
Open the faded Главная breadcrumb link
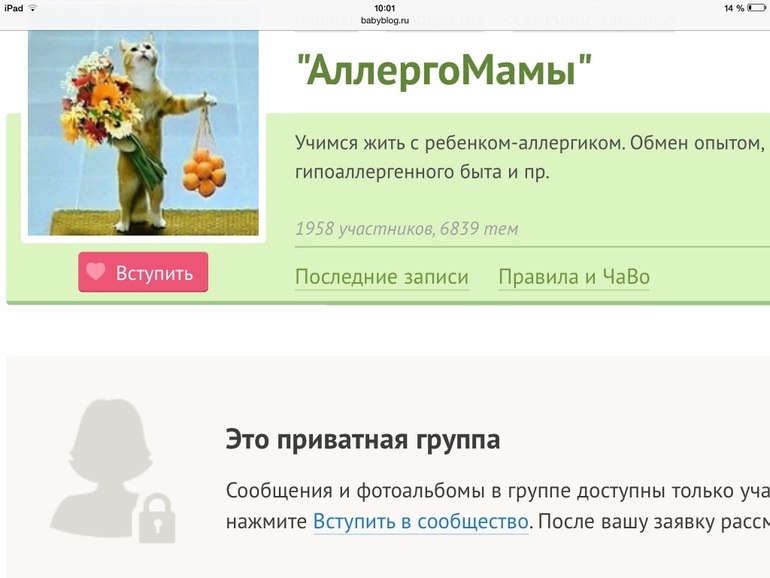pyautogui.click(x=326, y=20)
